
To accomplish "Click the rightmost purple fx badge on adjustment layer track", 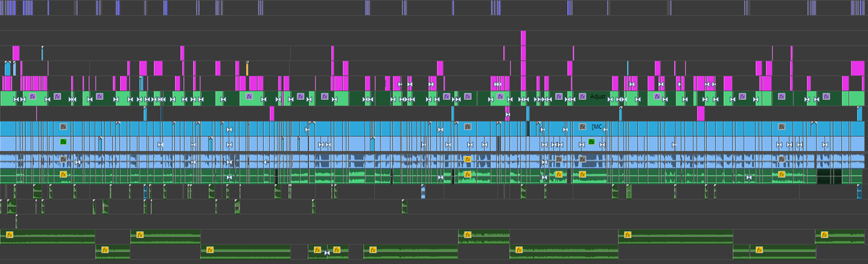I will tap(826, 96).
